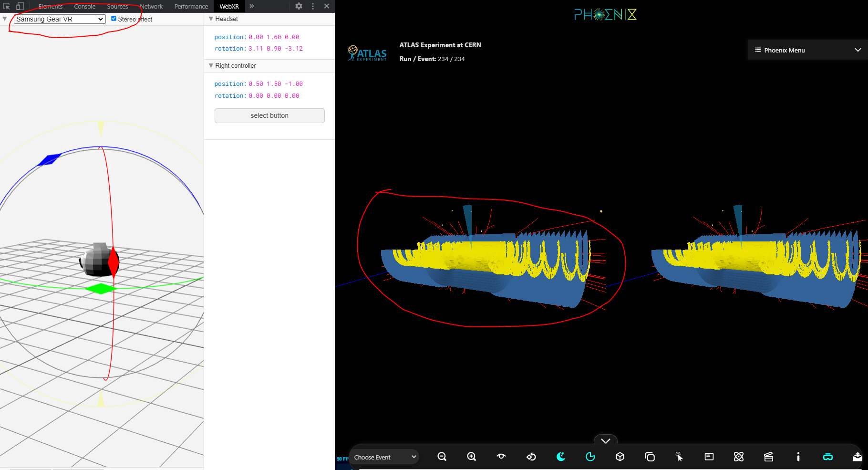Switch to dark theme using the moon icon
The height and width of the screenshot is (470, 868).
point(561,457)
